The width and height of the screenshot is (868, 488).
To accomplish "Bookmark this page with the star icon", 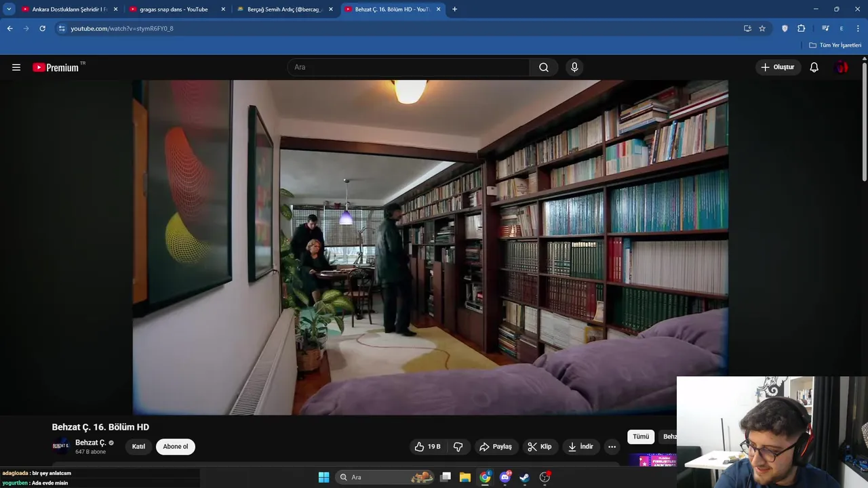I will point(762,28).
